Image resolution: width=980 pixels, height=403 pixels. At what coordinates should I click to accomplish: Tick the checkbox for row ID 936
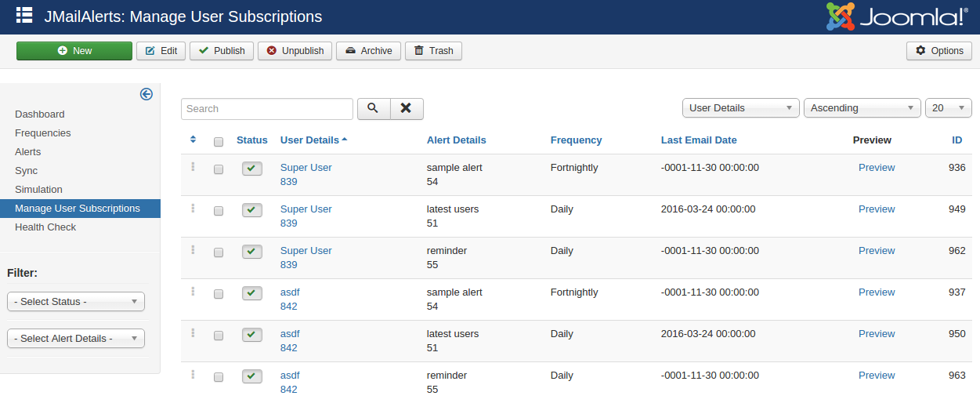[219, 169]
